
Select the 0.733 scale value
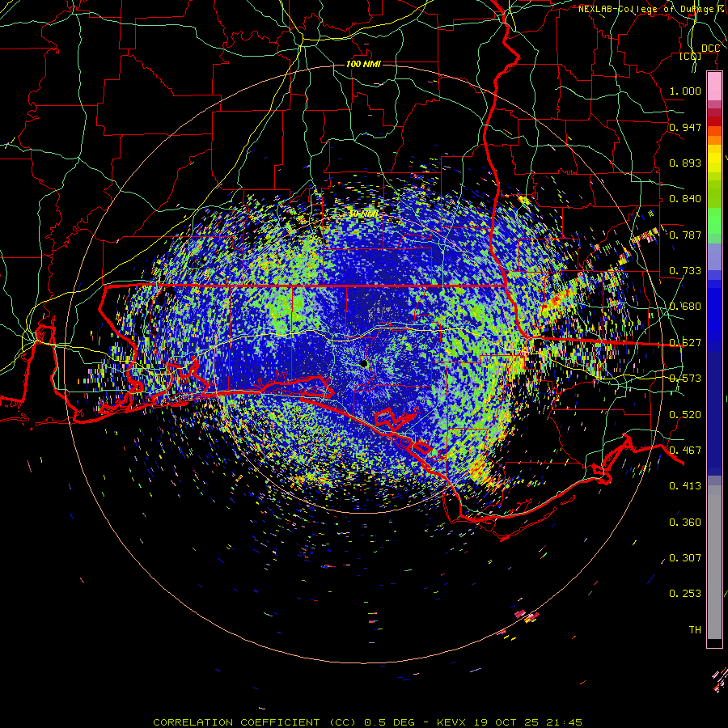pyautogui.click(x=685, y=271)
